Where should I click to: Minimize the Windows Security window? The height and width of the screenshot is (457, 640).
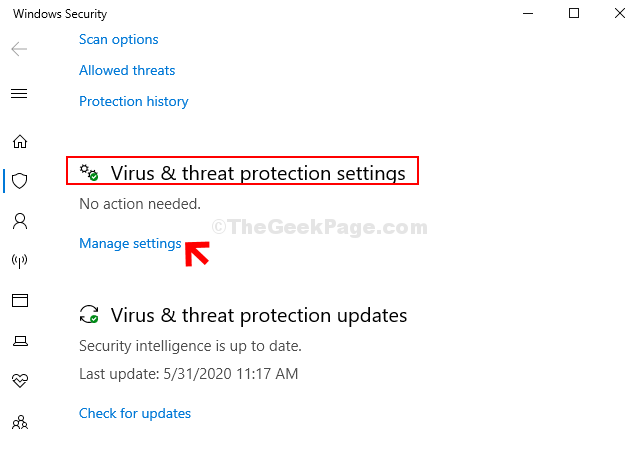(528, 13)
